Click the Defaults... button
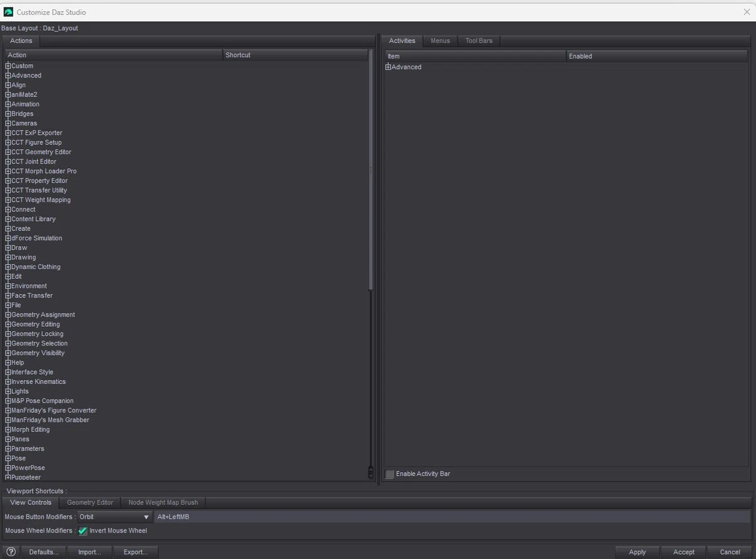Image resolution: width=756 pixels, height=559 pixels. click(43, 552)
